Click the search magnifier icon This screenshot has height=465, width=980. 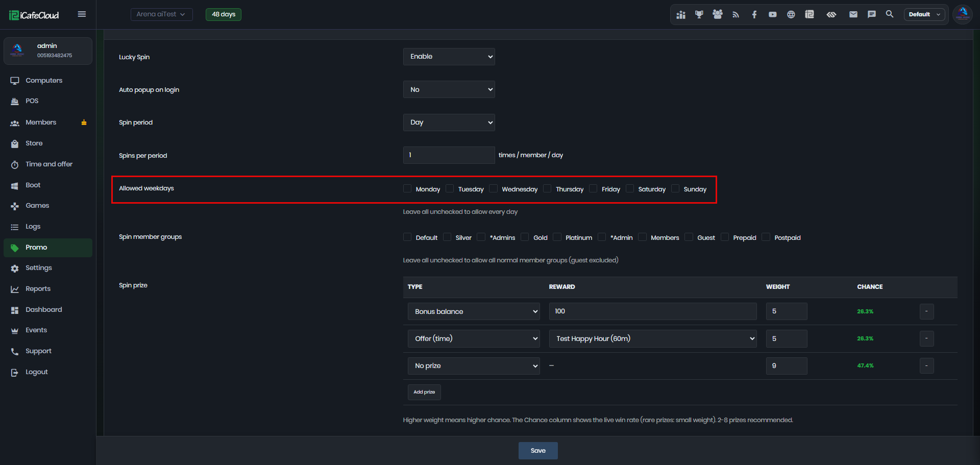[890, 14]
